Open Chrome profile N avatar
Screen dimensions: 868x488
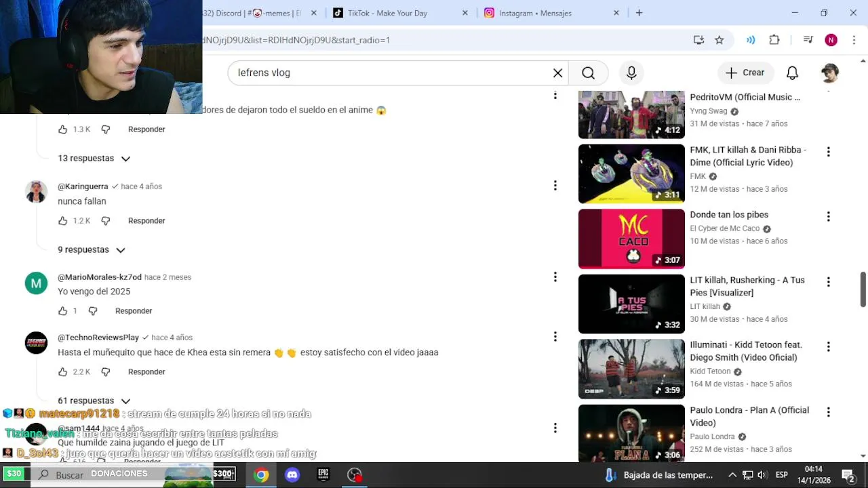831,40
